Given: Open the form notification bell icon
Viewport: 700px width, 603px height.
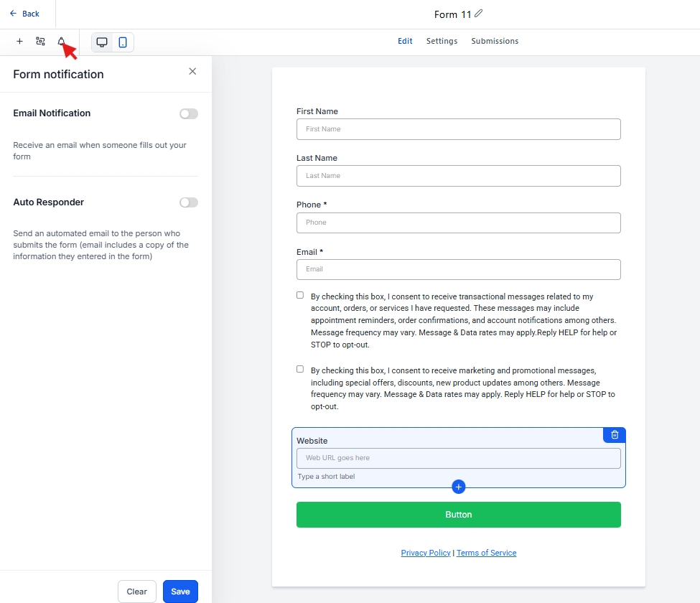Looking at the screenshot, I should (61, 42).
